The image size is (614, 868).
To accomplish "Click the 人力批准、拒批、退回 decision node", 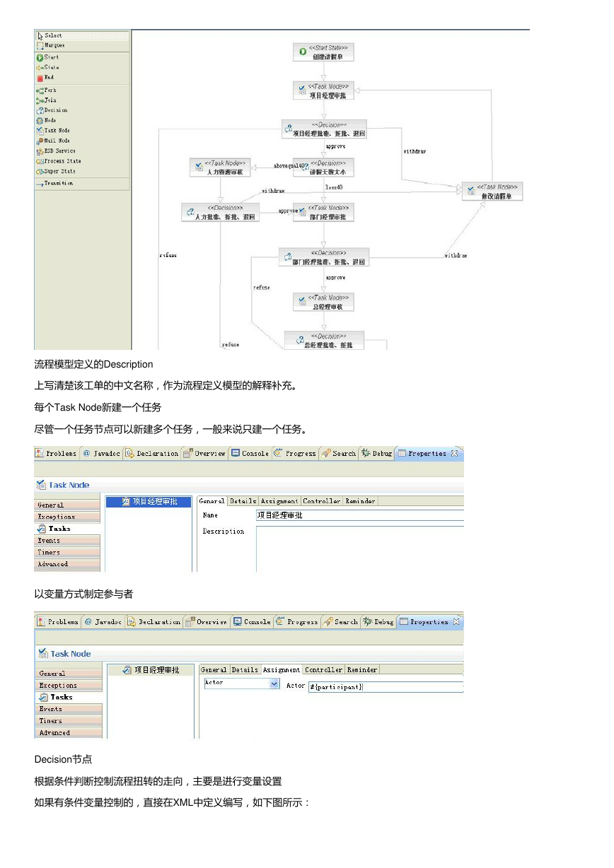I will coord(220,212).
